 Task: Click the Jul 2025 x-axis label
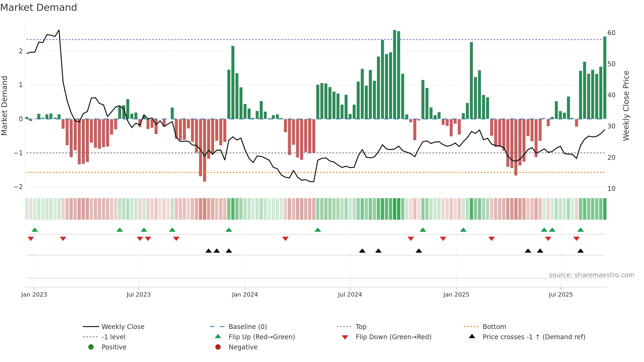(561, 295)
